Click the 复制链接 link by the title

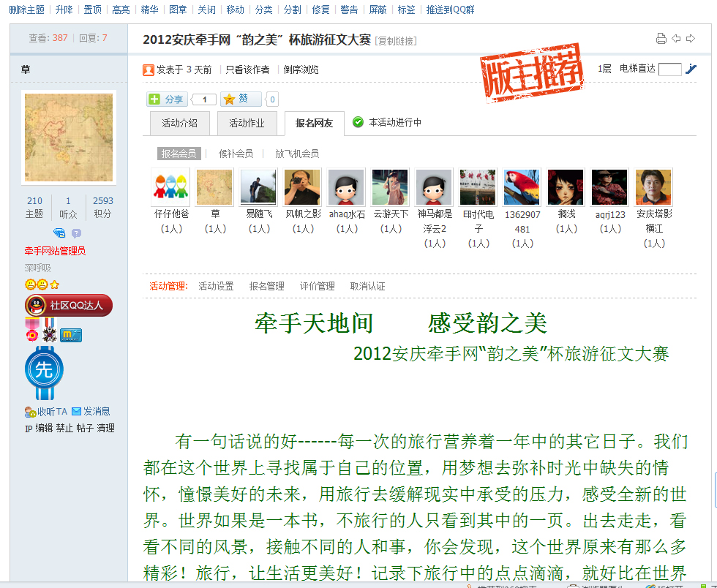(396, 41)
